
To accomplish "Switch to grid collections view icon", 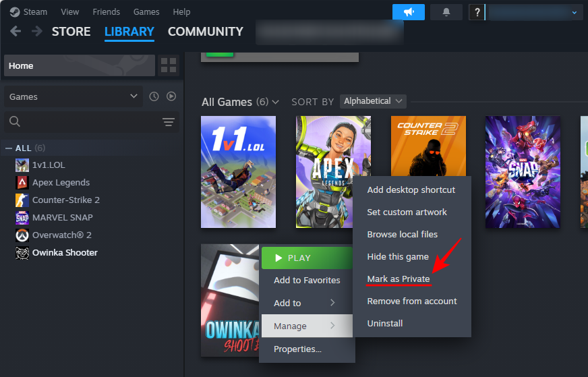I will [x=168, y=65].
